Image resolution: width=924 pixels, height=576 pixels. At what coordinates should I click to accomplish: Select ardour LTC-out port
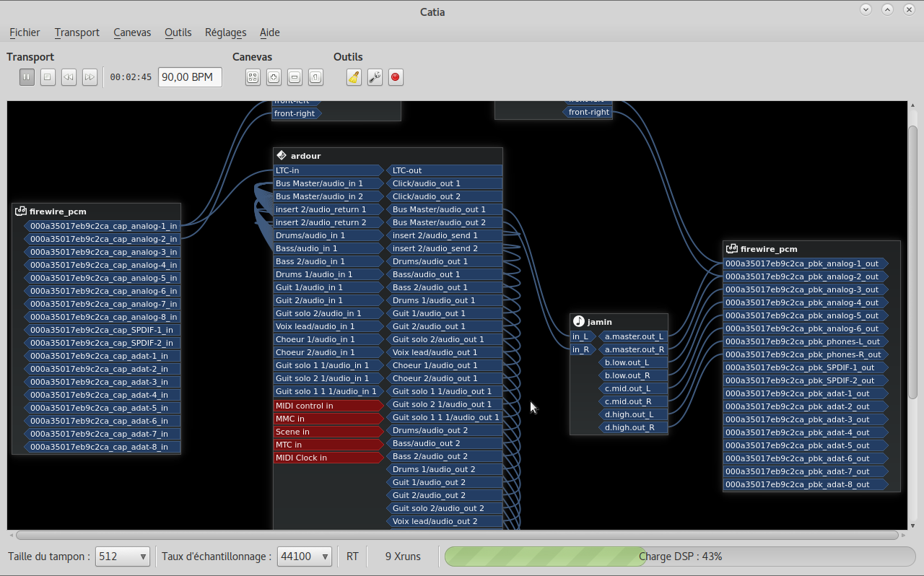click(445, 170)
